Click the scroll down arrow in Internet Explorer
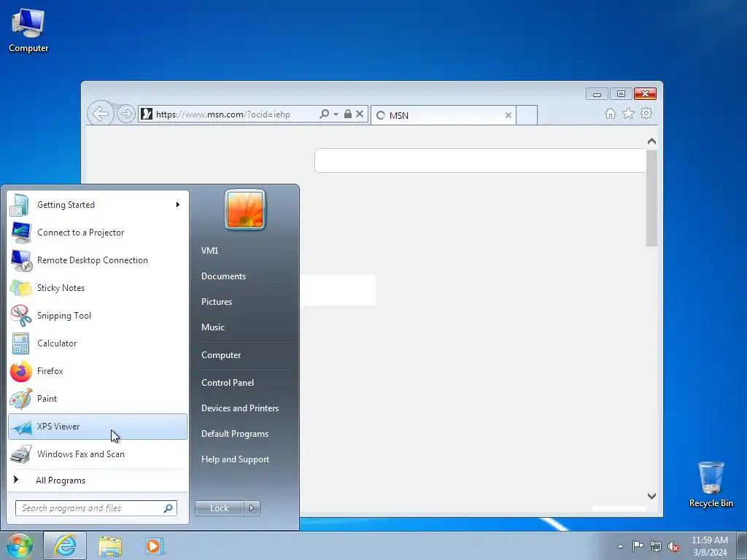Image resolution: width=747 pixels, height=560 pixels. [651, 496]
